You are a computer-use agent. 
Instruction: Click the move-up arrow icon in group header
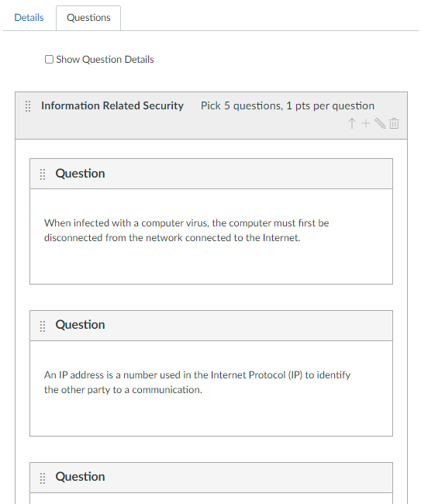point(352,123)
